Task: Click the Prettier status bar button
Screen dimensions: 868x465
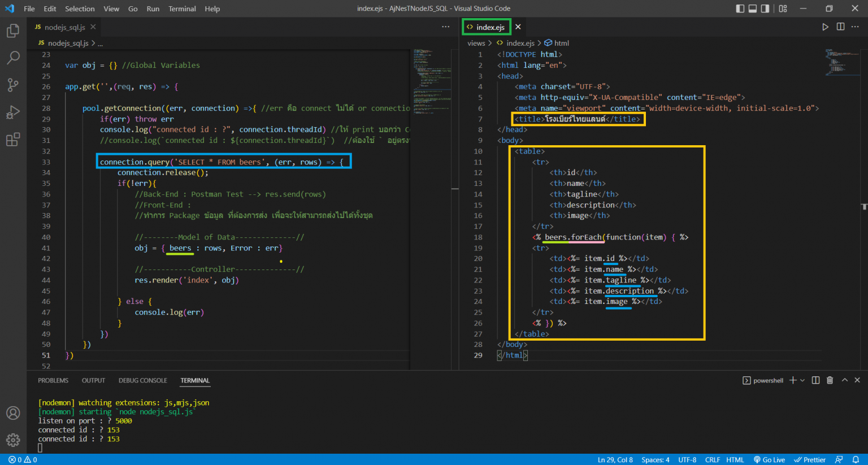Action: [x=810, y=460]
